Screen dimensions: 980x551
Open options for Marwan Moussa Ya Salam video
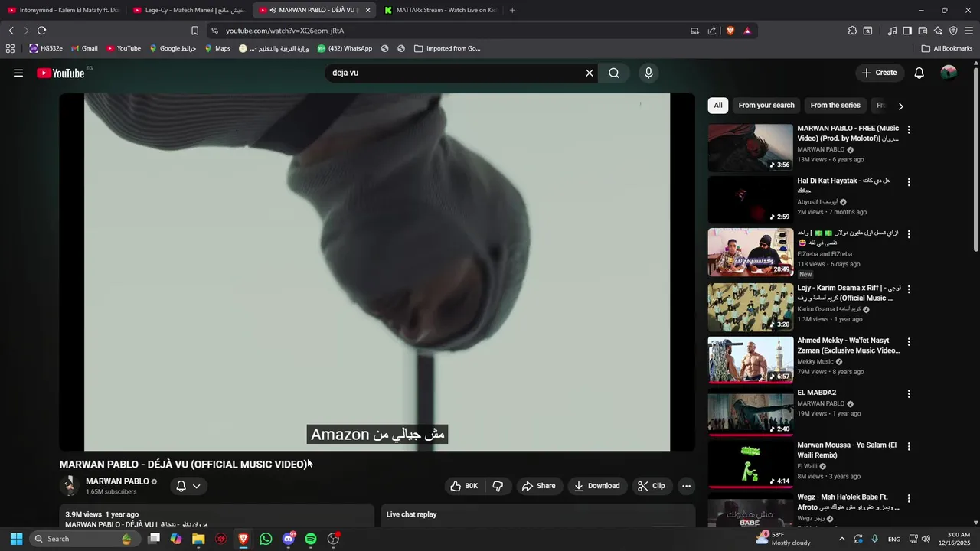909,446
